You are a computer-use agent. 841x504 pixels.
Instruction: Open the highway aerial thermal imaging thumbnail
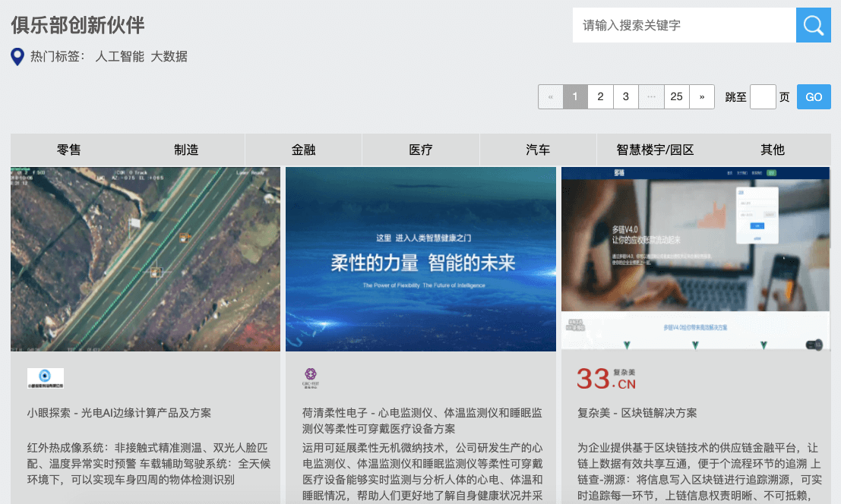145,260
